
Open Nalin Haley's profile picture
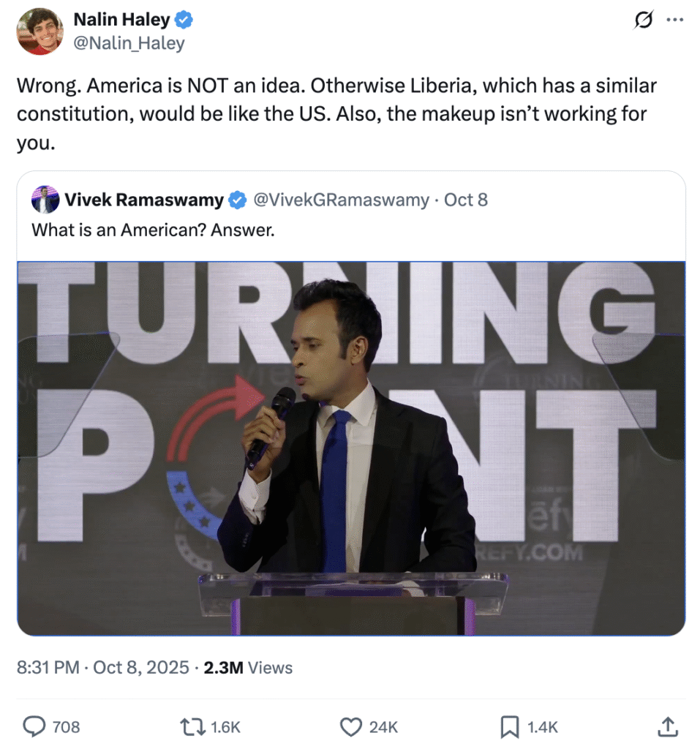pyautogui.click(x=40, y=31)
